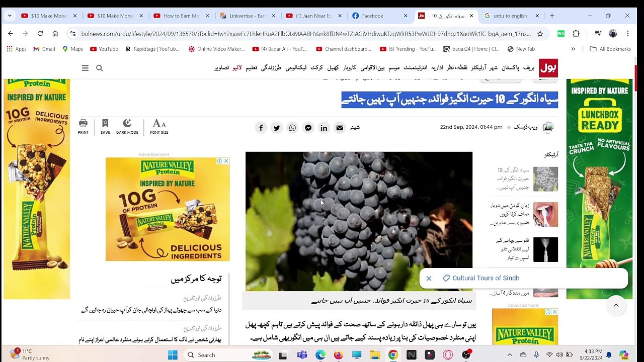Open Microsoft Teams from the taskbar
The height and width of the screenshot is (362, 644).
point(302,355)
